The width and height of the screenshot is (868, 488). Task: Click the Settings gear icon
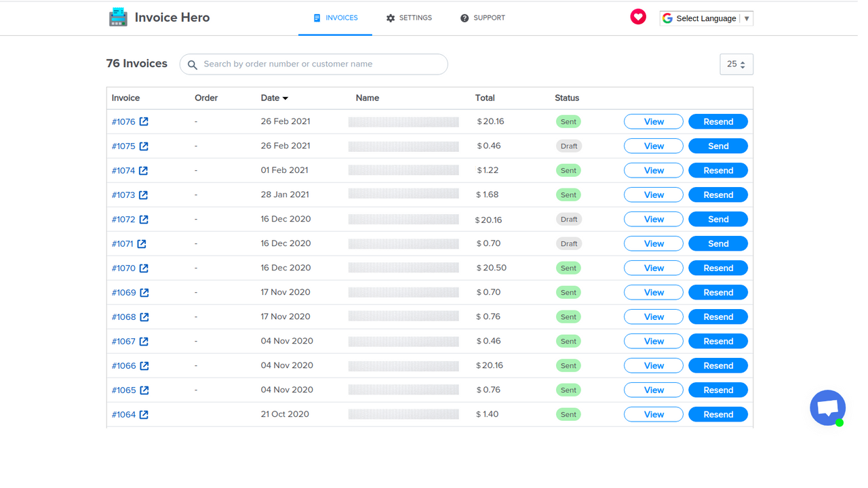389,18
